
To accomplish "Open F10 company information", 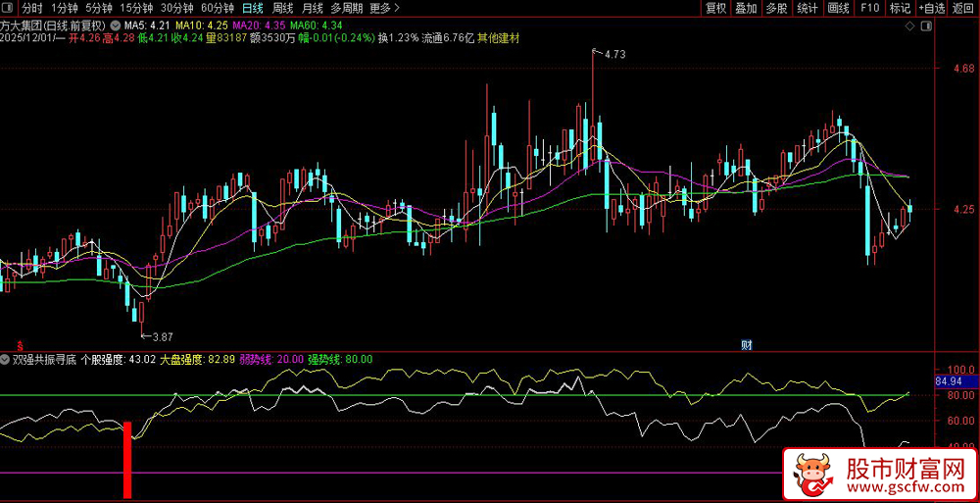I will tap(869, 8).
